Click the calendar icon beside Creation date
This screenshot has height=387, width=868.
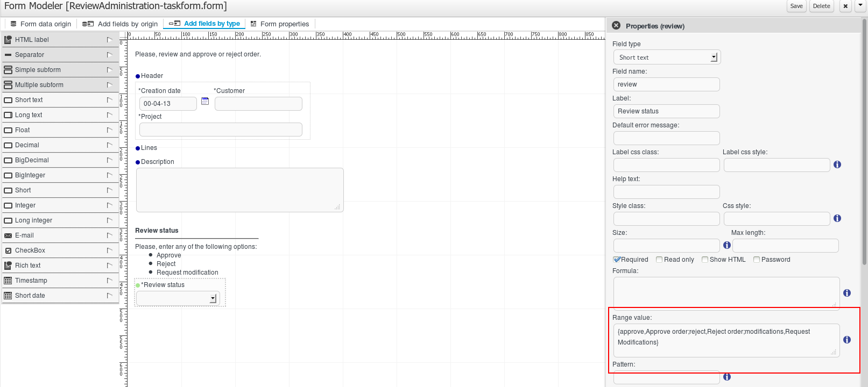(x=205, y=101)
